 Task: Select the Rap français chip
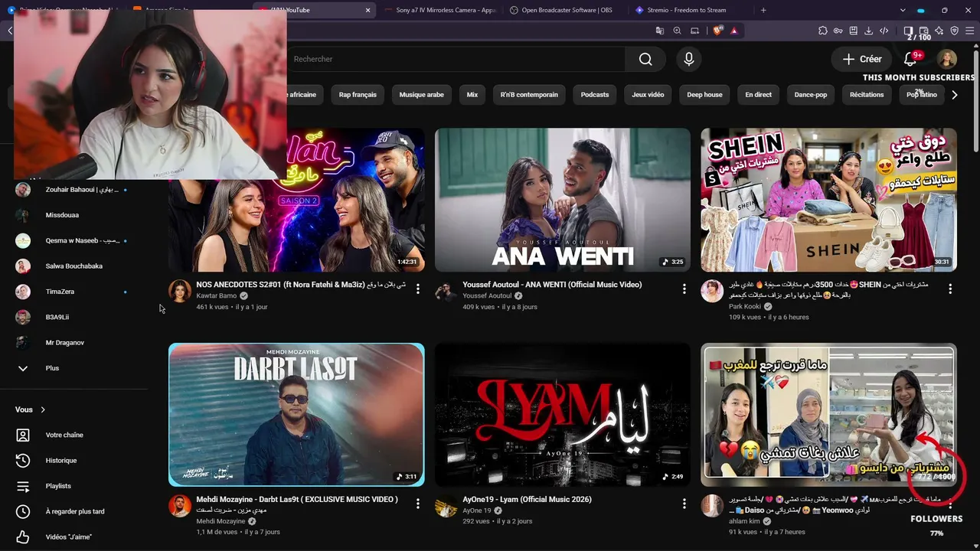[x=358, y=95]
